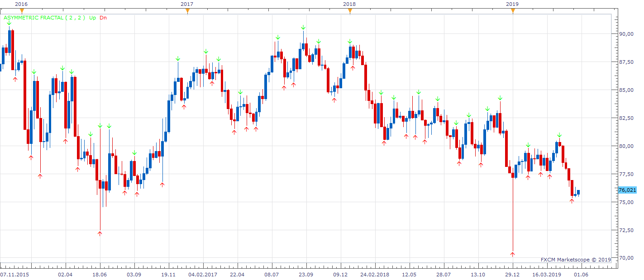Viewport: 644px width, 280px height.
Task: Click red fractal arrow under the 29.12 spike low
Action: point(512,254)
